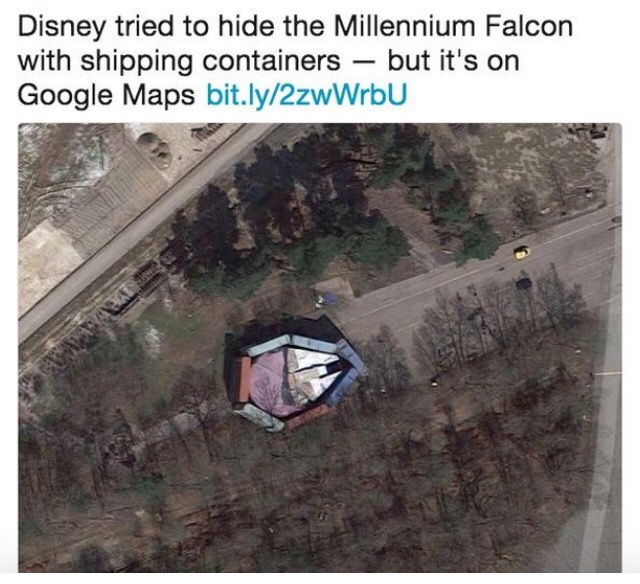The height and width of the screenshot is (584, 640).
Task: Click the dark blue containers on the right
Action: pyautogui.click(x=345, y=371)
